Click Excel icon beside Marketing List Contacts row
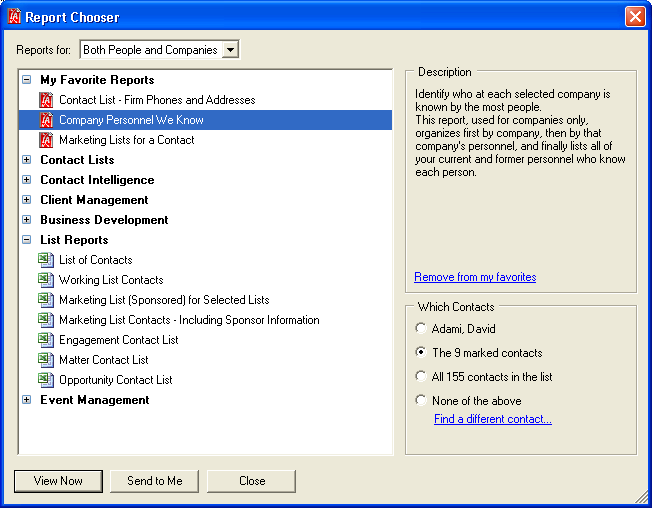 (x=46, y=320)
